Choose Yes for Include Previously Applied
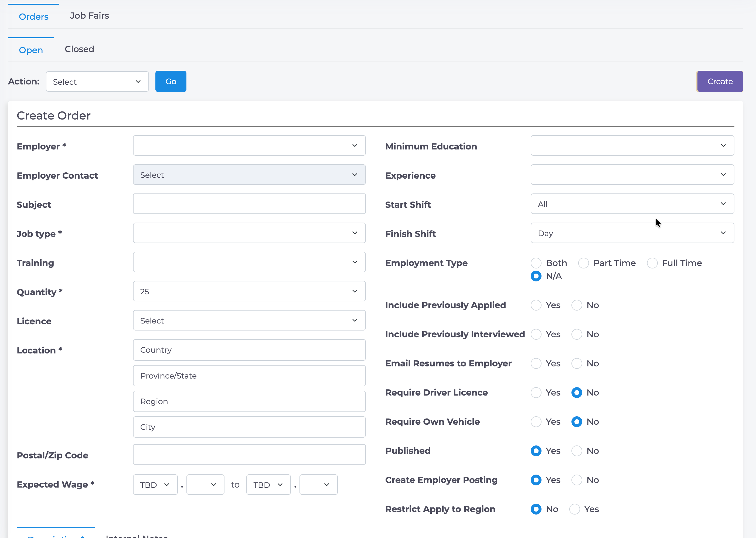The height and width of the screenshot is (538, 756). pyautogui.click(x=536, y=305)
